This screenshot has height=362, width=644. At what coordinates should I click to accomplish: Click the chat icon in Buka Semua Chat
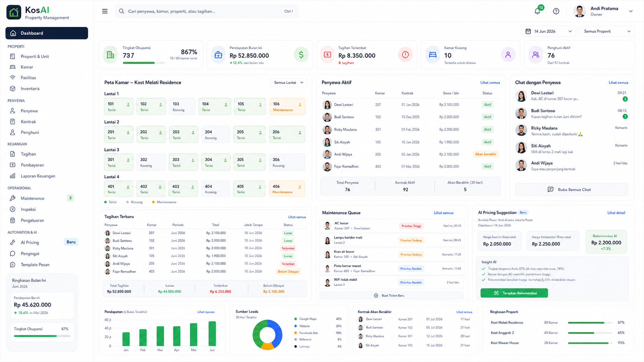click(550, 189)
